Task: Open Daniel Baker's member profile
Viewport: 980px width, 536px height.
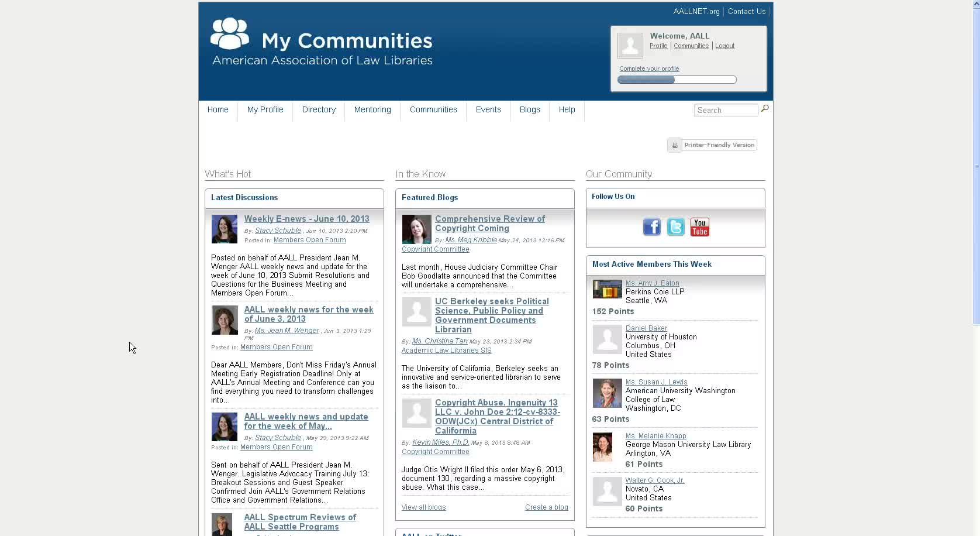Action: (646, 328)
